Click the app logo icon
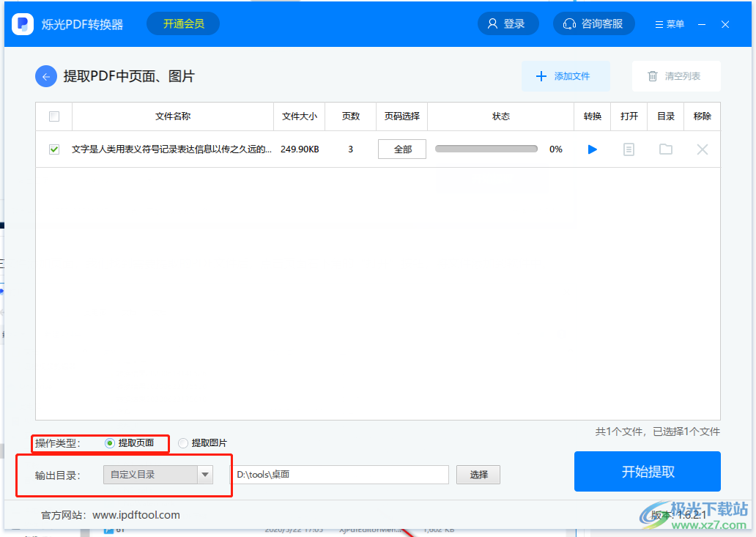The height and width of the screenshot is (537, 756). pyautogui.click(x=23, y=23)
